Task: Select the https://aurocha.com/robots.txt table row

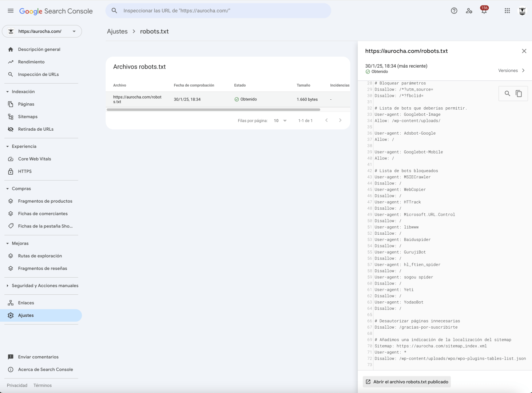Action: point(228,99)
